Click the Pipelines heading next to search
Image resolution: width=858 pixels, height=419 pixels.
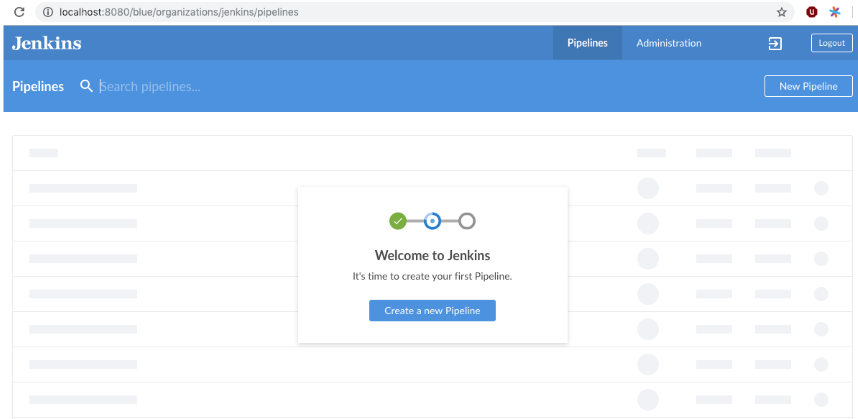click(38, 86)
